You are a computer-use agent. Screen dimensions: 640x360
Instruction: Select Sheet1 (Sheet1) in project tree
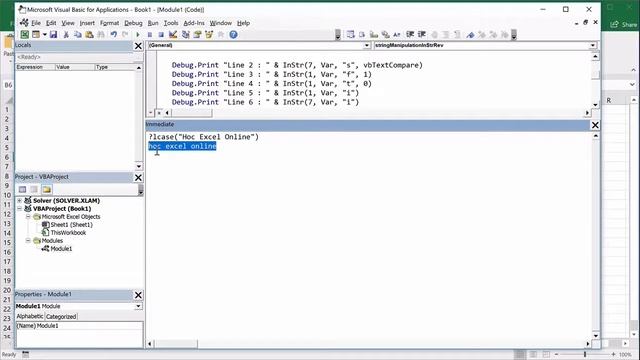(x=71, y=224)
